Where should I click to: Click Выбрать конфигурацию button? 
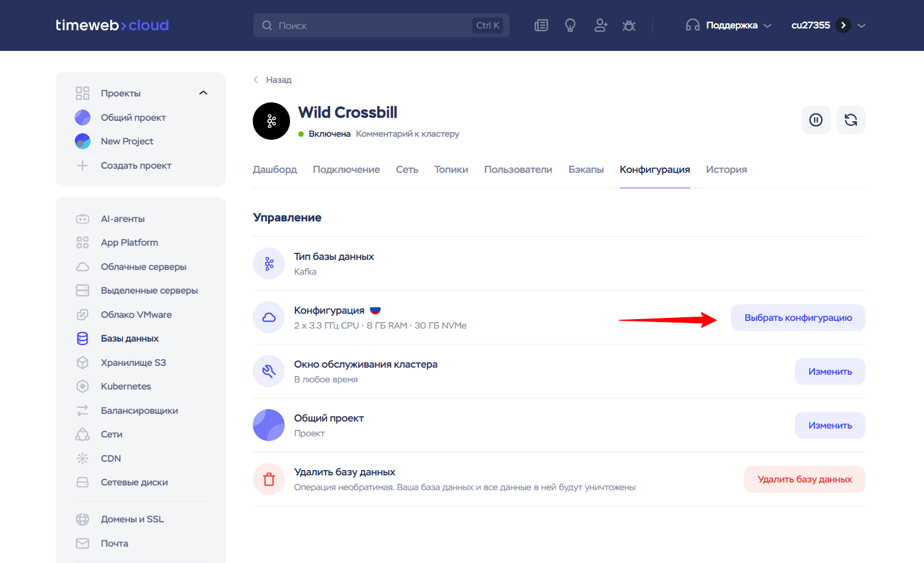[x=797, y=318]
